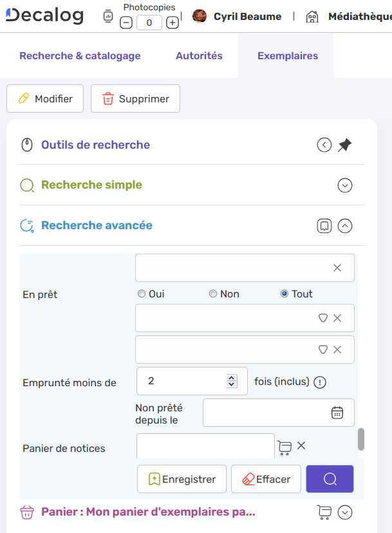The width and height of the screenshot is (392, 533).
Task: Expand the Panier d'exemplaires section
Action: click(x=344, y=512)
